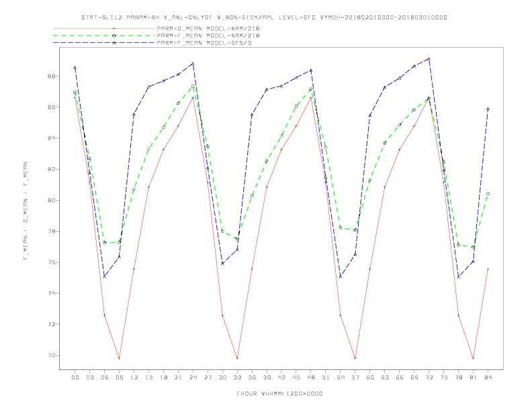Click y-axis tick label 80
The width and height of the screenshot is (532, 411).
(52, 200)
